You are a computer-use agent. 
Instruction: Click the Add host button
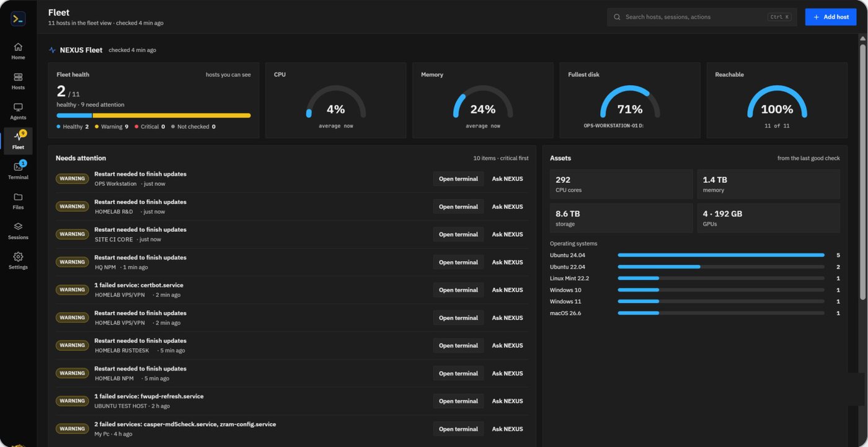831,17
